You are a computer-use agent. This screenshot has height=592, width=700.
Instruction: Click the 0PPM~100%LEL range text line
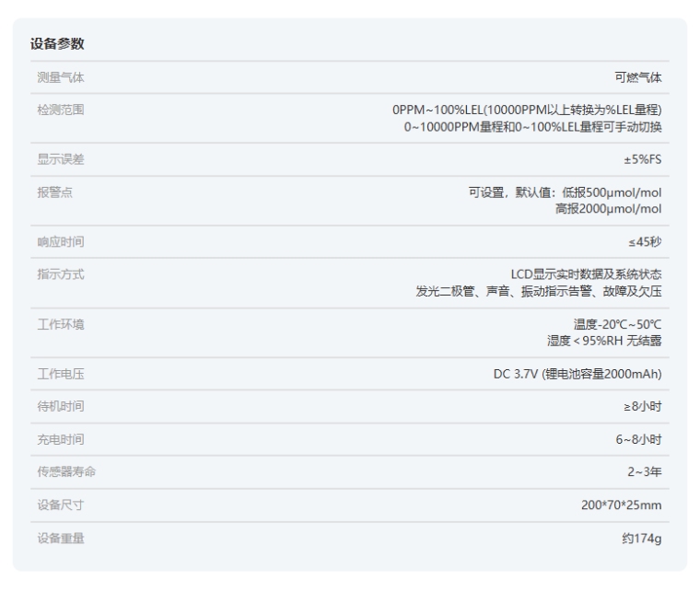click(x=527, y=110)
